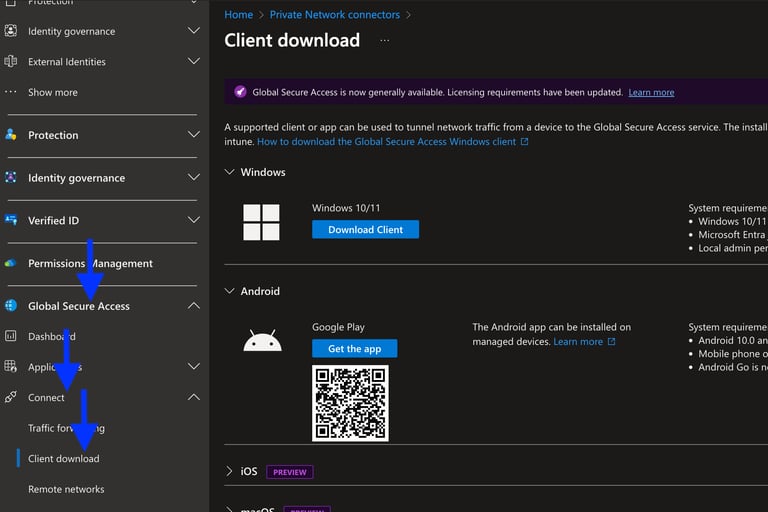768x512 pixels.
Task: Expand the upper Identity governance chevron
Action: tap(193, 30)
